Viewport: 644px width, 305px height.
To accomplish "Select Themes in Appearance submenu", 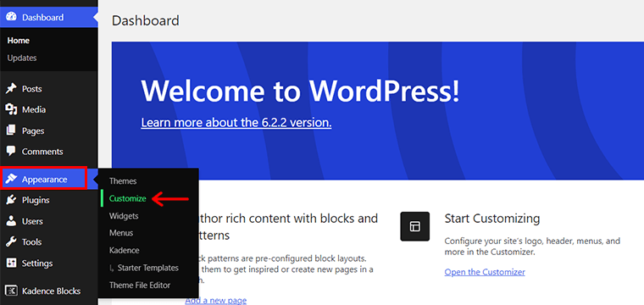I will 123,181.
